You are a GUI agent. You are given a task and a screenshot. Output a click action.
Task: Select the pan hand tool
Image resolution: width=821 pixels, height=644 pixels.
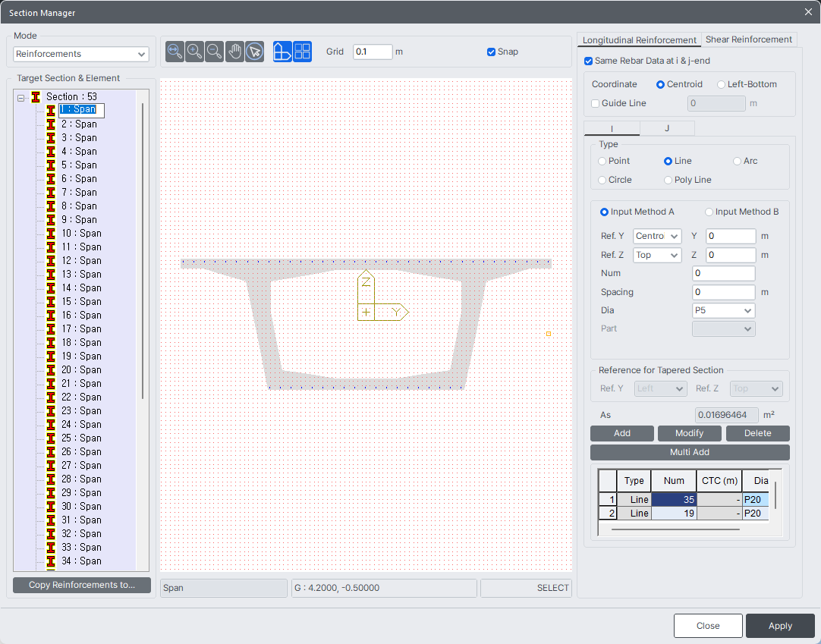(x=234, y=52)
